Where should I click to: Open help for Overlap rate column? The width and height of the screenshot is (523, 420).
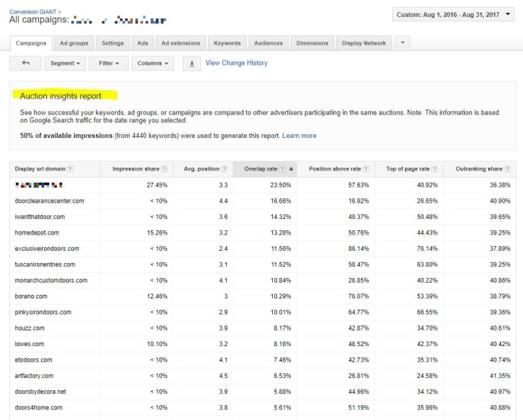pos(282,169)
